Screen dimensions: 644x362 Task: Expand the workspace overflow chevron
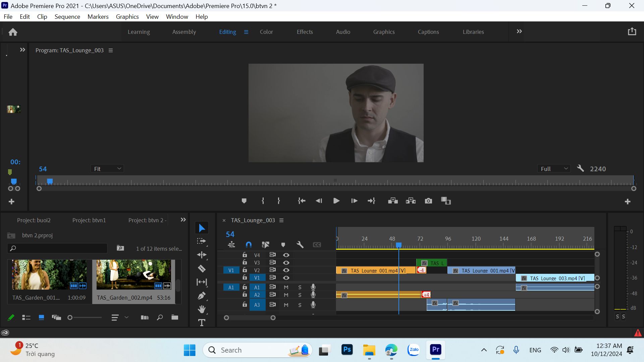(x=519, y=32)
